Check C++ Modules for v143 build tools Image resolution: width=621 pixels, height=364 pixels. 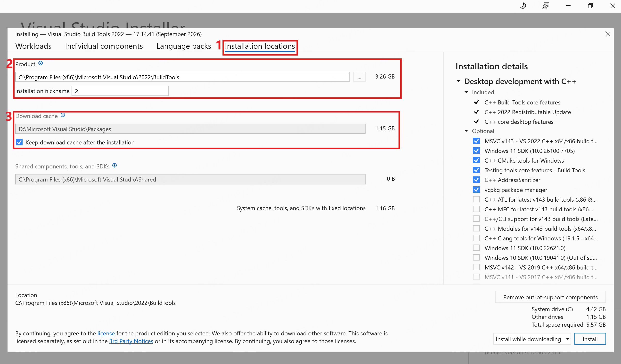[476, 228]
